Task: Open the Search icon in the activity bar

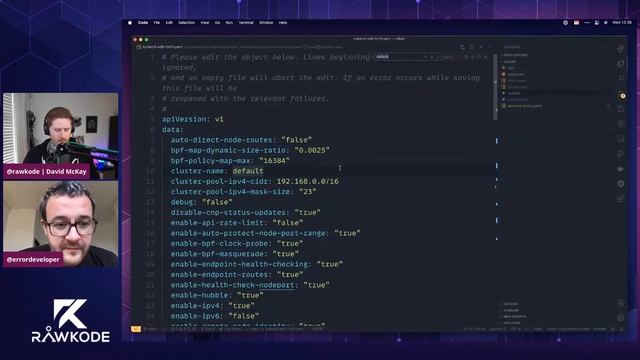Action: coord(621,78)
